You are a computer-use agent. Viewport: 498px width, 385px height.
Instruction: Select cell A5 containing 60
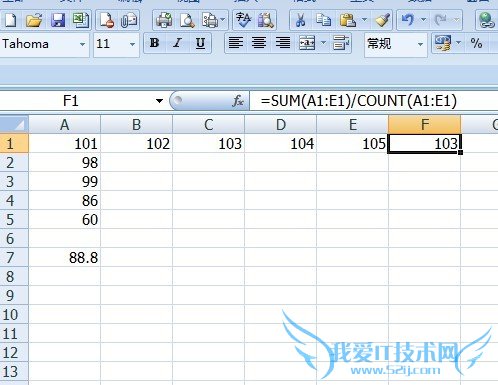pos(65,220)
